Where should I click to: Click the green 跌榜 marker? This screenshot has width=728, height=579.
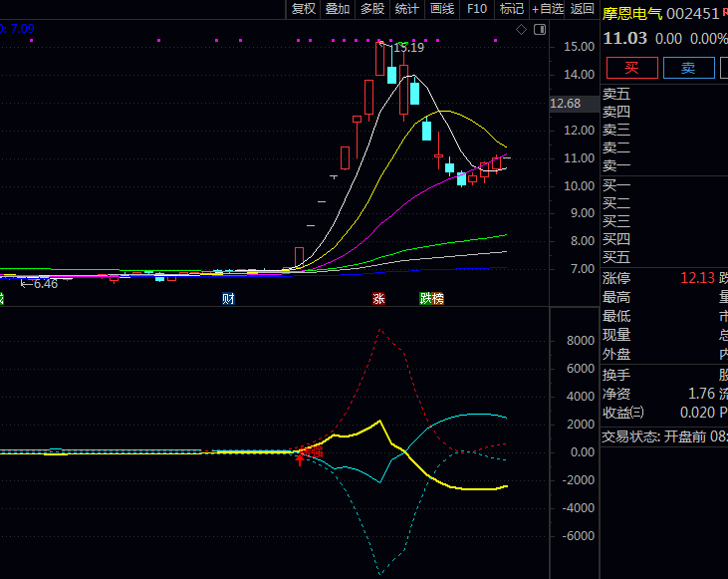[431, 298]
